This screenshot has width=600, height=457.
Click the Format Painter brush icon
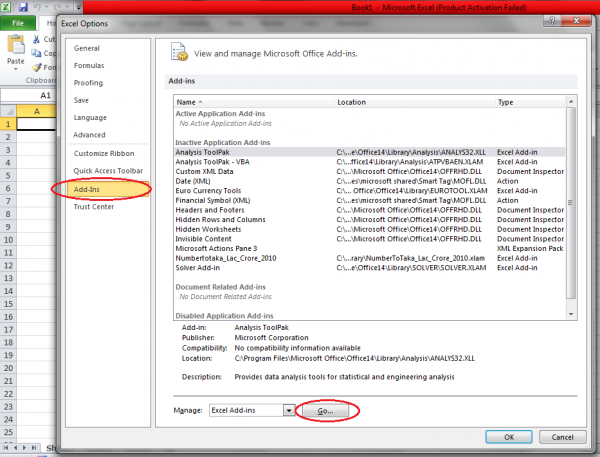[37, 67]
